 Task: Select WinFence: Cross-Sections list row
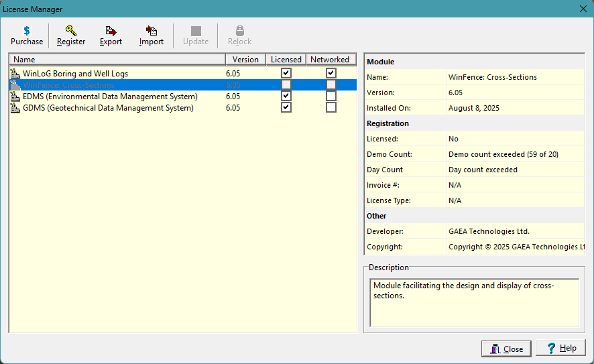click(183, 85)
